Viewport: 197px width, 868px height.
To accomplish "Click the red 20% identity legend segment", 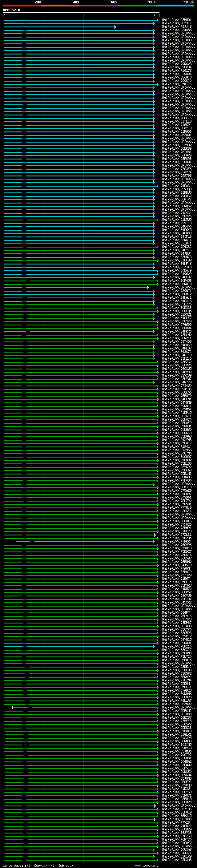I will (22, 6).
